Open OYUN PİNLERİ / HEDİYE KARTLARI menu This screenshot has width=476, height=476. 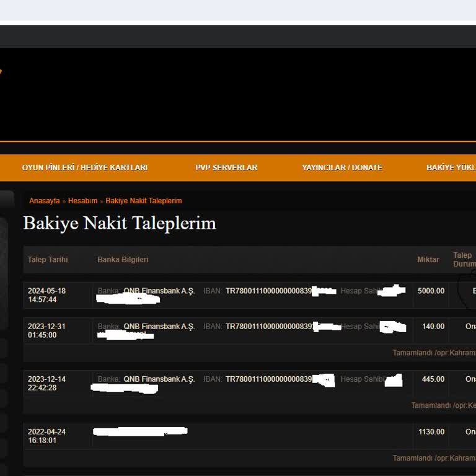pyautogui.click(x=85, y=167)
